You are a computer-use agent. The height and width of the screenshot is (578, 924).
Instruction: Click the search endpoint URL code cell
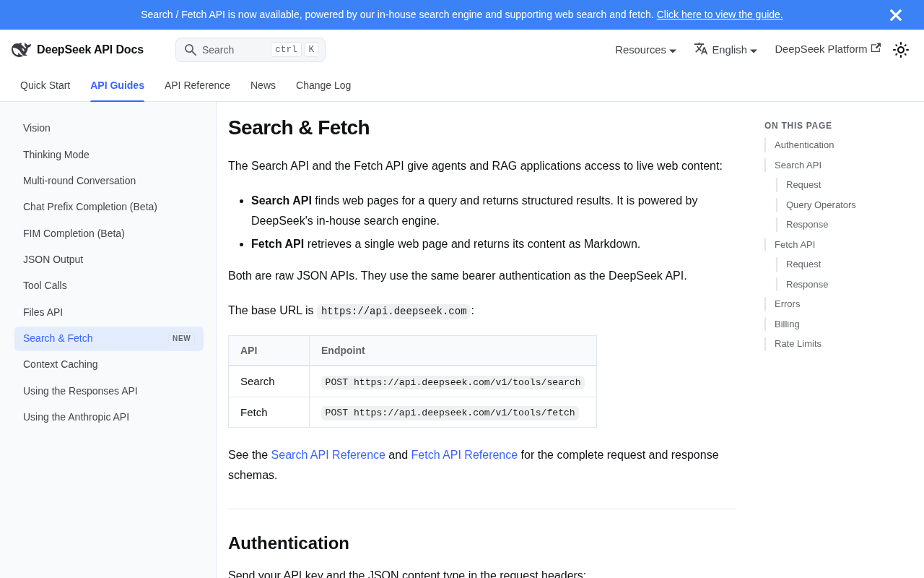[x=453, y=382]
